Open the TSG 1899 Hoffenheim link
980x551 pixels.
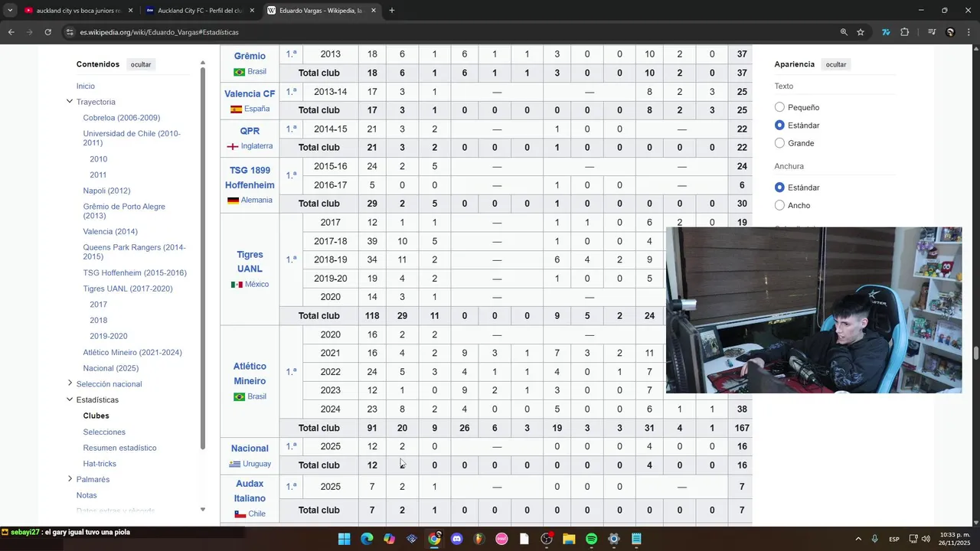(x=250, y=178)
